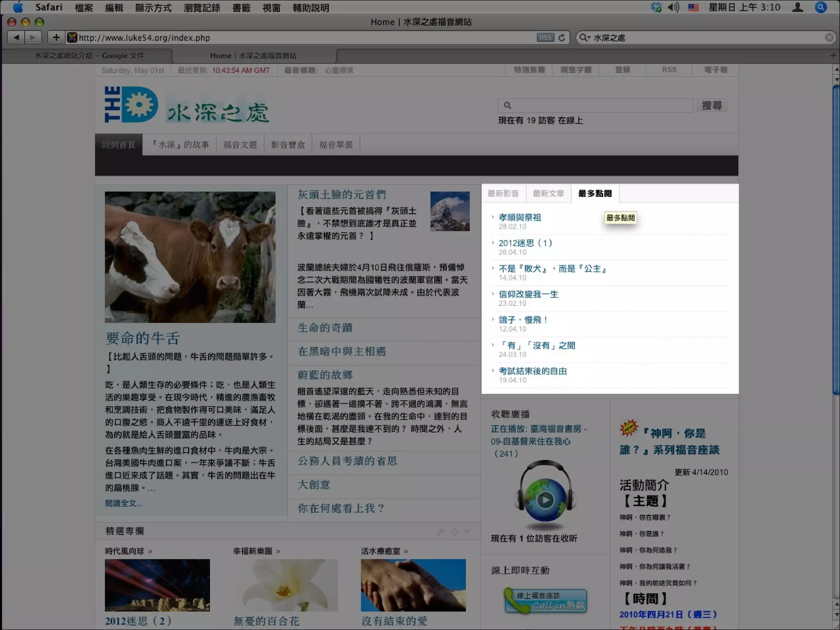Screen dimensions: 840x630
Task: Open the 孝順與祭祖 article link
Action: [520, 217]
